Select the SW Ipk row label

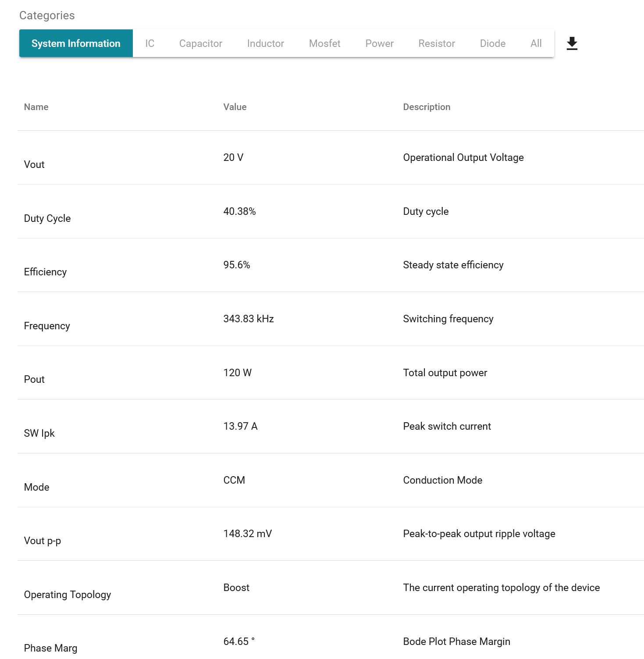39,433
